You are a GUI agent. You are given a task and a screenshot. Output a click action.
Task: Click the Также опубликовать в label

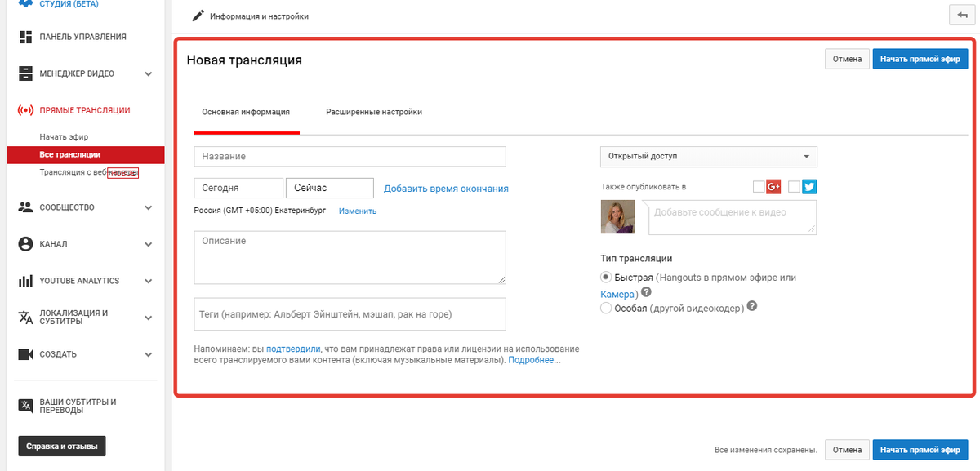tap(644, 187)
